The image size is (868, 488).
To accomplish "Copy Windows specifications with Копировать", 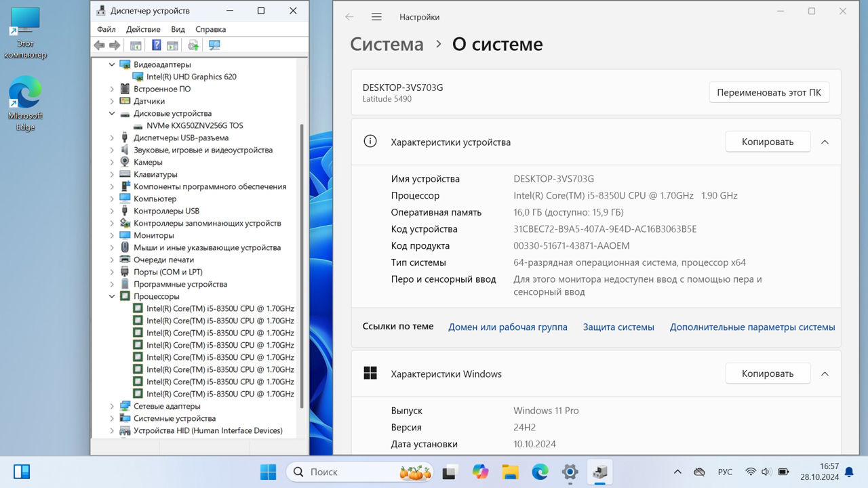I will pyautogui.click(x=768, y=373).
